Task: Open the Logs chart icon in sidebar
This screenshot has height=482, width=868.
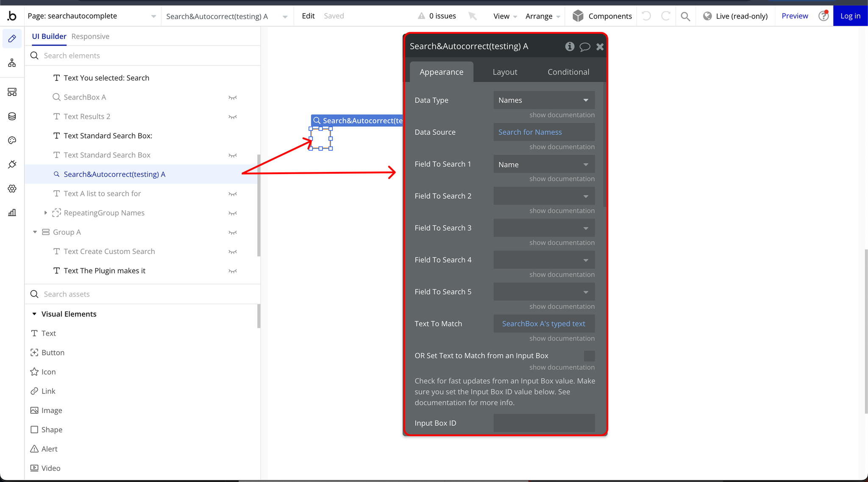Action: pos(12,213)
